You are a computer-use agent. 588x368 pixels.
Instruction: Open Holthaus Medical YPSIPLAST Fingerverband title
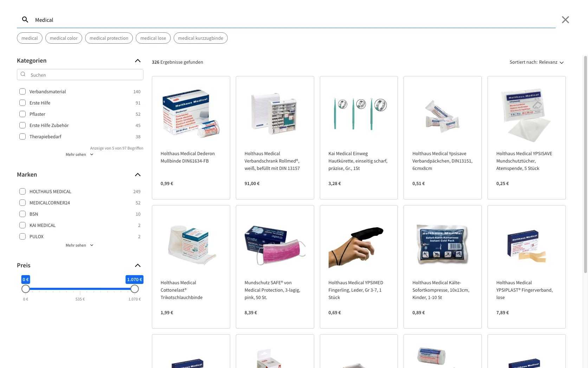[524, 290]
